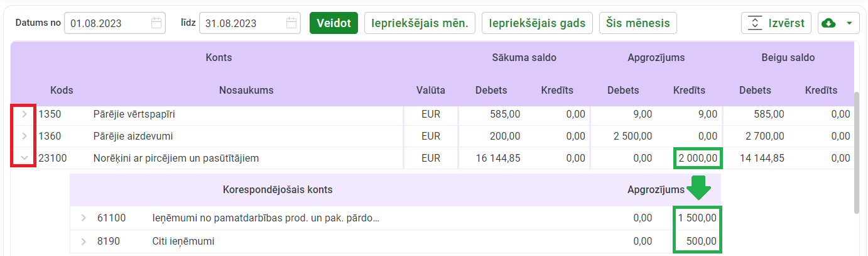Select Iepriekšējais mēn. period button
This screenshot has height=256, width=868.
click(x=420, y=23)
